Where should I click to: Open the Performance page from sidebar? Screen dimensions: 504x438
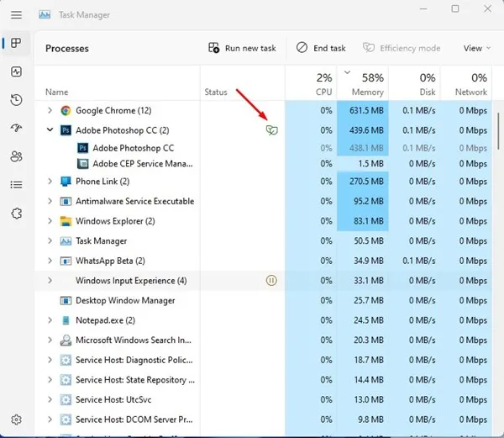(x=16, y=71)
